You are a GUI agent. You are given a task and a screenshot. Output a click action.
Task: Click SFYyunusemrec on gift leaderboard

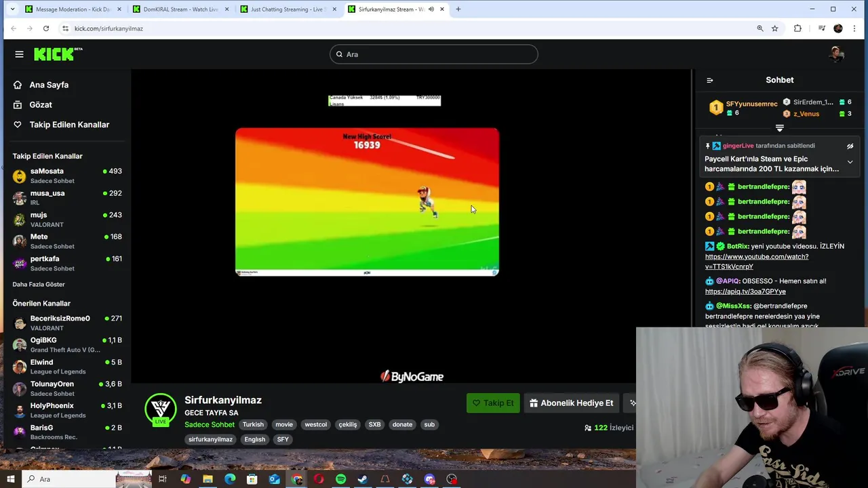tap(751, 104)
